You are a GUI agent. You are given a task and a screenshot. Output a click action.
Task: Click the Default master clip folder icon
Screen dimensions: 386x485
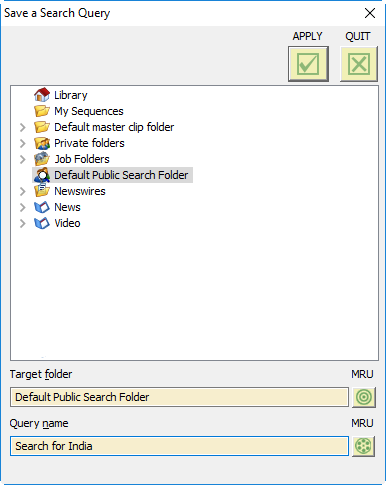[42, 127]
